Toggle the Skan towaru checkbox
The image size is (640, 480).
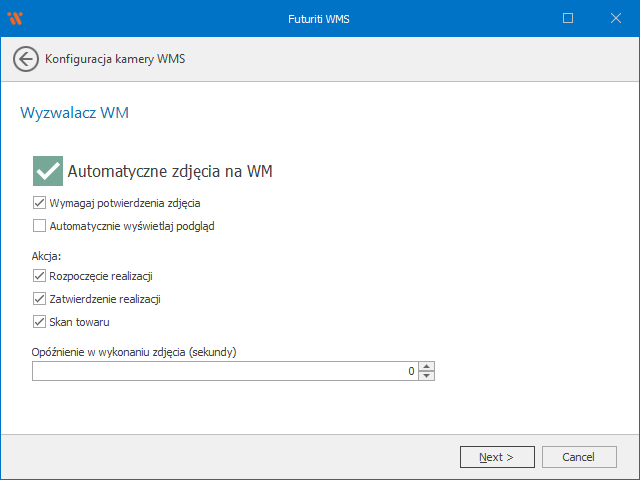(x=39, y=322)
